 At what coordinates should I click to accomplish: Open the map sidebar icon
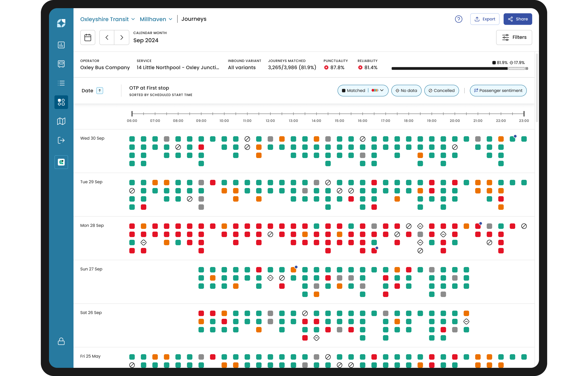coord(61,121)
